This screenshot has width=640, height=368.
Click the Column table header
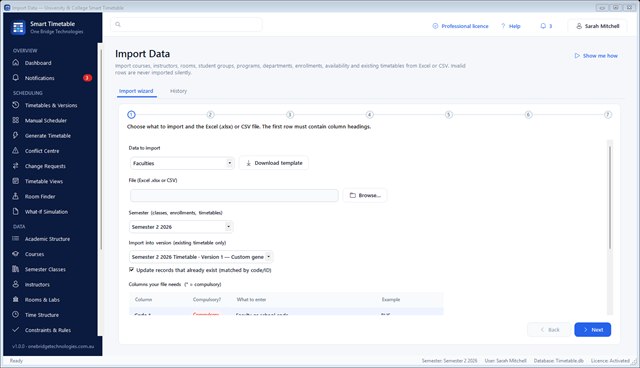point(143,299)
